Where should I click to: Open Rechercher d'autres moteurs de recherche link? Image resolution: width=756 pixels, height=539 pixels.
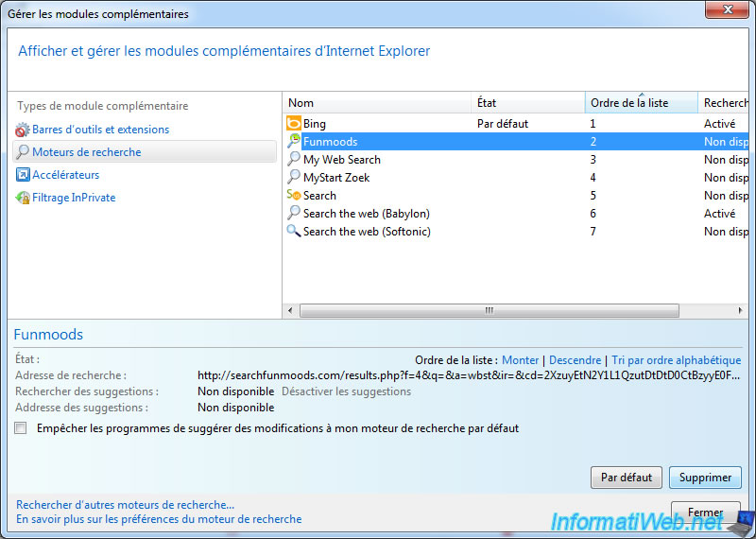tap(125, 505)
